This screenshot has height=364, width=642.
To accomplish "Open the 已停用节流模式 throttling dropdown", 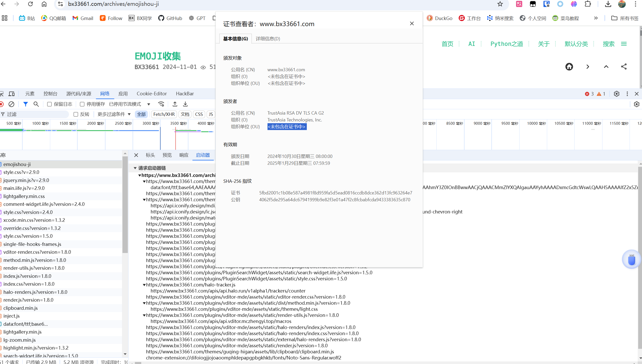I will (x=130, y=104).
